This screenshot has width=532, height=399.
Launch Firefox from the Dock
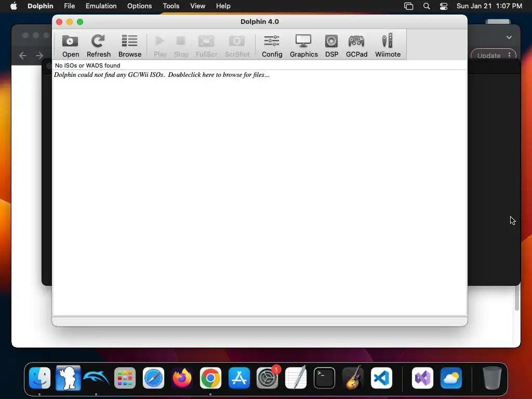[x=182, y=378]
